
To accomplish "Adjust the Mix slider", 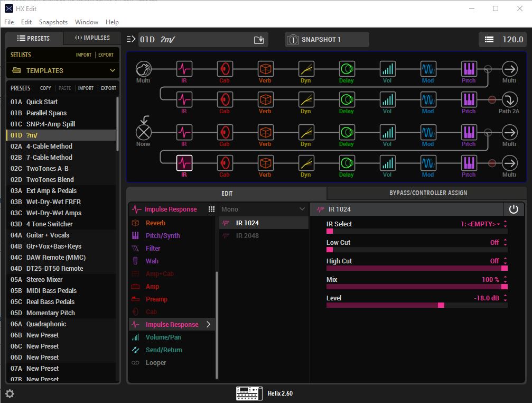I will coord(417,287).
